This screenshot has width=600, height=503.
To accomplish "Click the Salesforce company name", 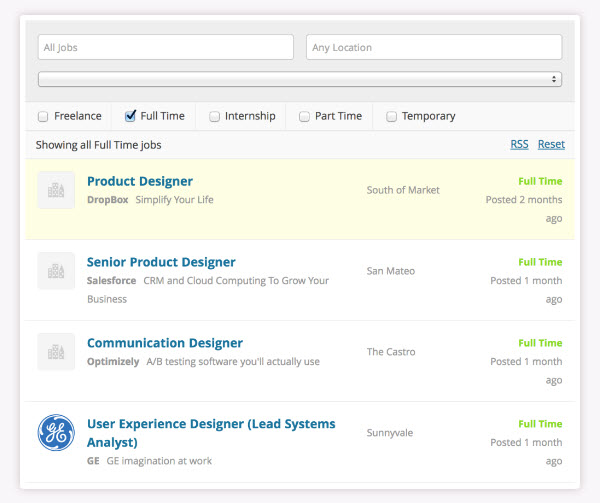I will tap(111, 281).
